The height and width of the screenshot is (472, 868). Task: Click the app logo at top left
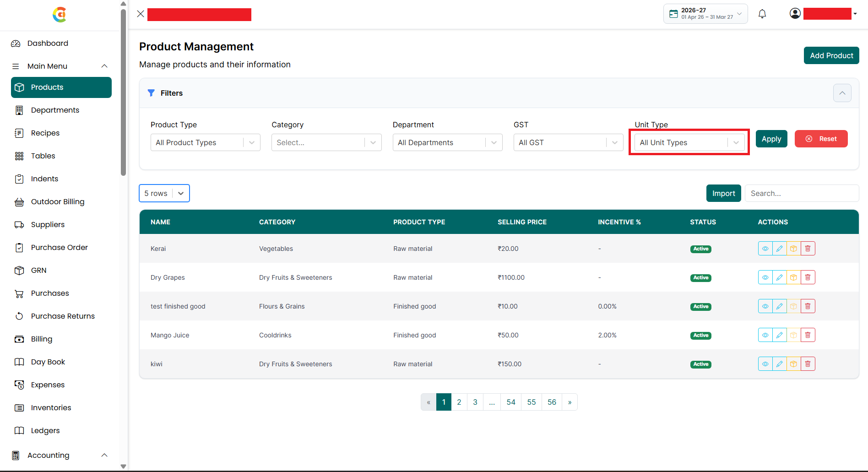tap(60, 15)
